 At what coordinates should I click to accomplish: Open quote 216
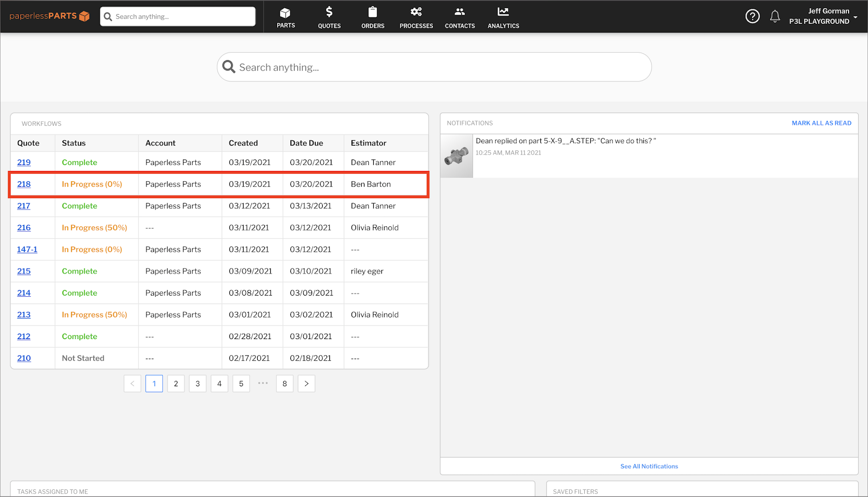point(24,227)
